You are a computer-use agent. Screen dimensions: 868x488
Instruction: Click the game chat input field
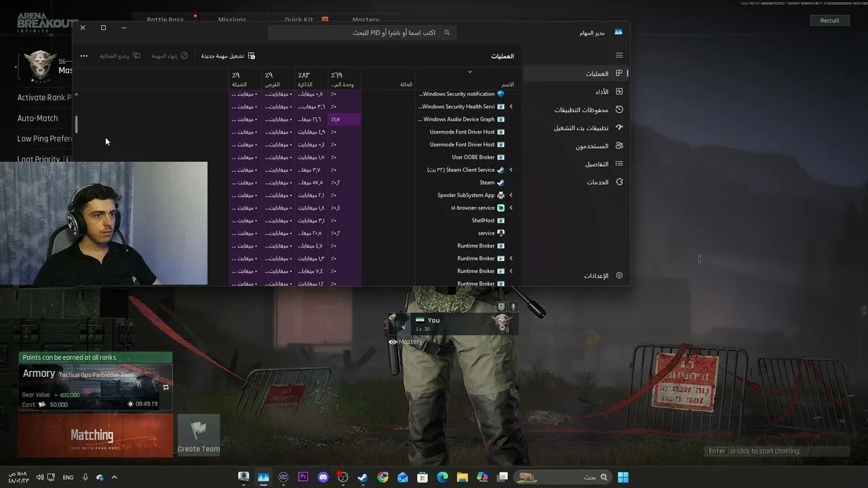(x=776, y=451)
